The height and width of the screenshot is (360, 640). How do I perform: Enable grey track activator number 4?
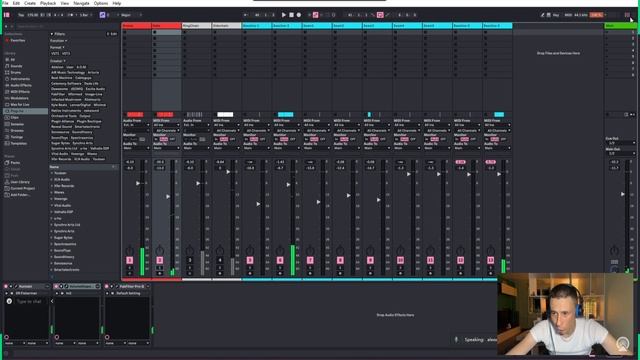pos(220,260)
